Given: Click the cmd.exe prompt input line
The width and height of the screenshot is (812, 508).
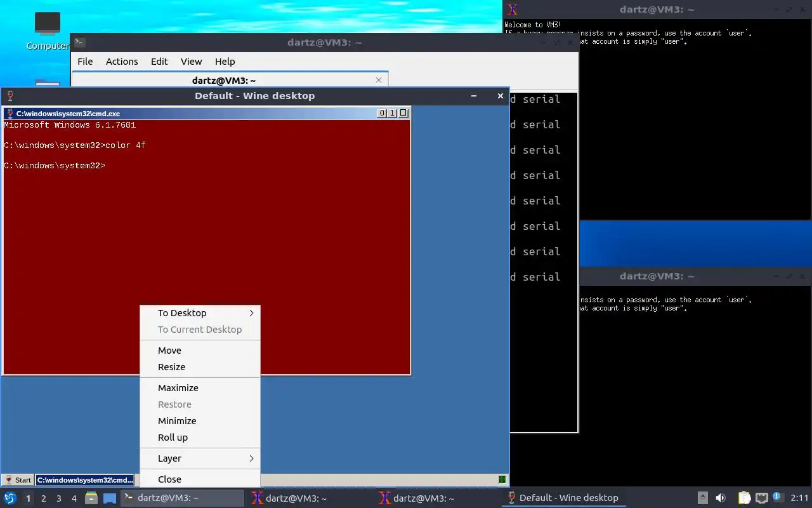Looking at the screenshot, I should [55, 166].
